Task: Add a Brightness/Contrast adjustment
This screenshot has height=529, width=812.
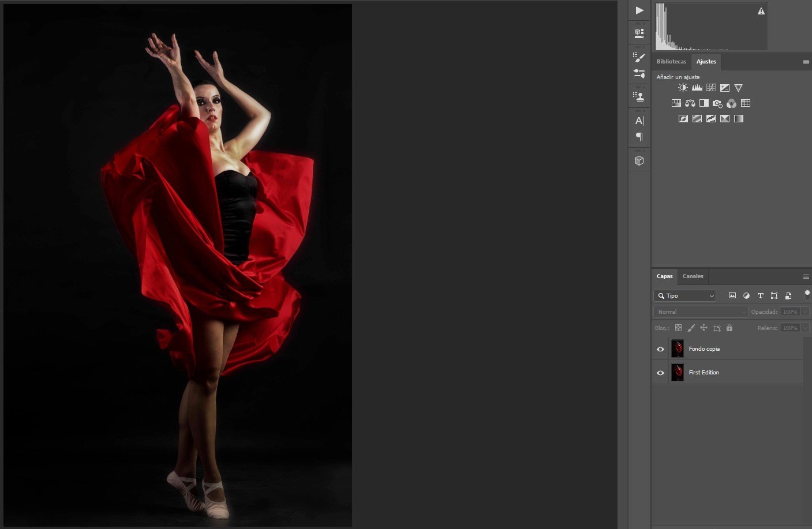Action: [x=683, y=88]
